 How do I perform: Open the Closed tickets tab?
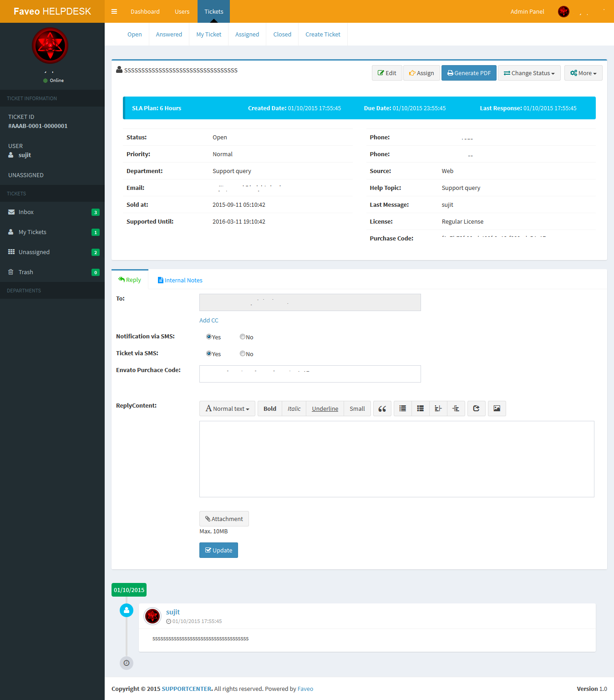(282, 34)
